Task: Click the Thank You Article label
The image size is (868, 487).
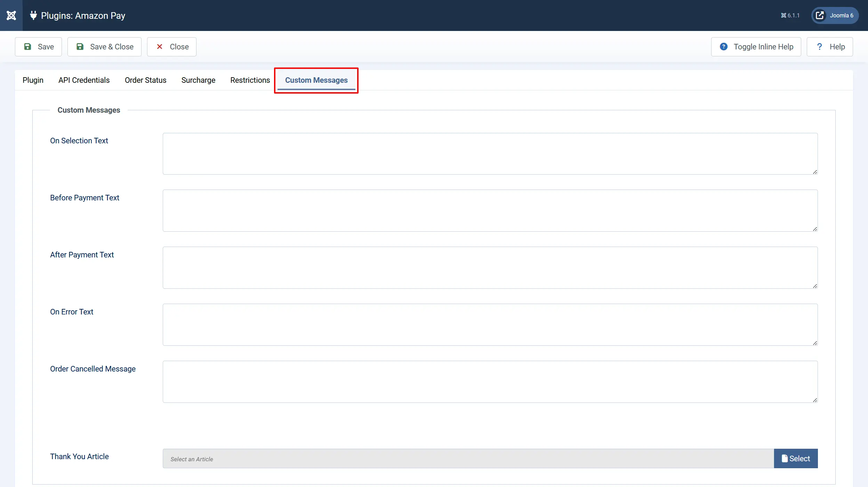Action: click(79, 456)
